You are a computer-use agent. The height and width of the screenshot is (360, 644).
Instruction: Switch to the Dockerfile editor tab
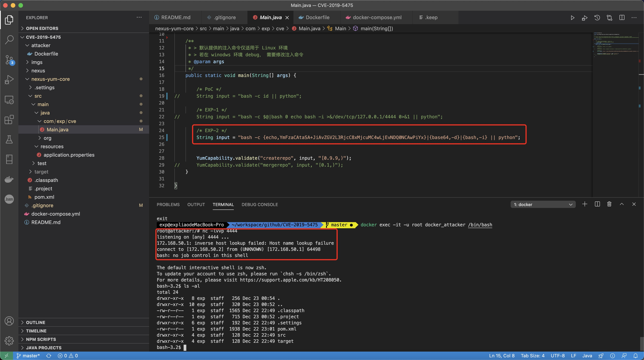[x=317, y=17]
